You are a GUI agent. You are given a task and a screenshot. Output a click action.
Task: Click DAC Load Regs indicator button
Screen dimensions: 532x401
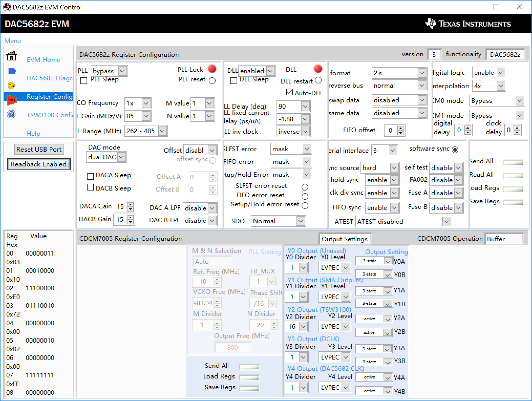[513, 189]
